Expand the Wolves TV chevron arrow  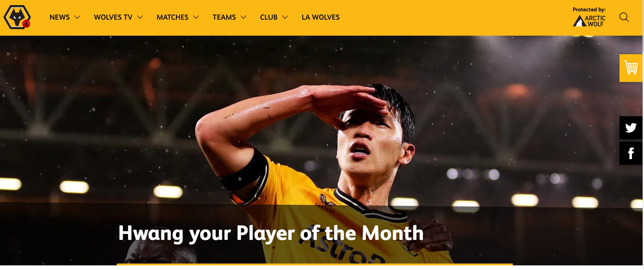point(140,17)
